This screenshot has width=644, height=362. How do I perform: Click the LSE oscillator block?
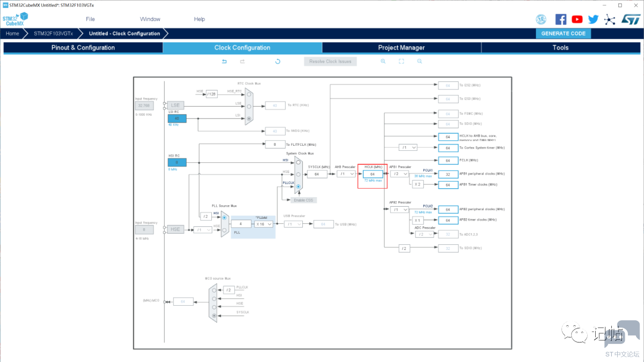point(175,105)
